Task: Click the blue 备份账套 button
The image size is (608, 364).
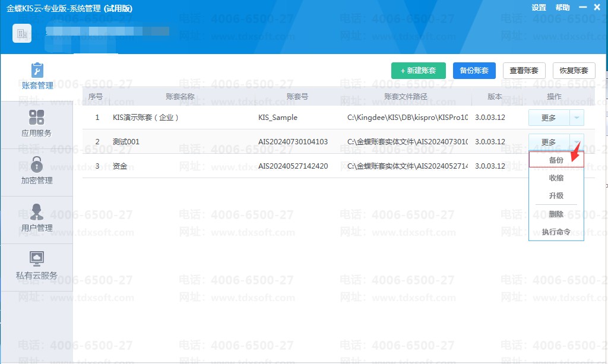Action: tap(474, 71)
